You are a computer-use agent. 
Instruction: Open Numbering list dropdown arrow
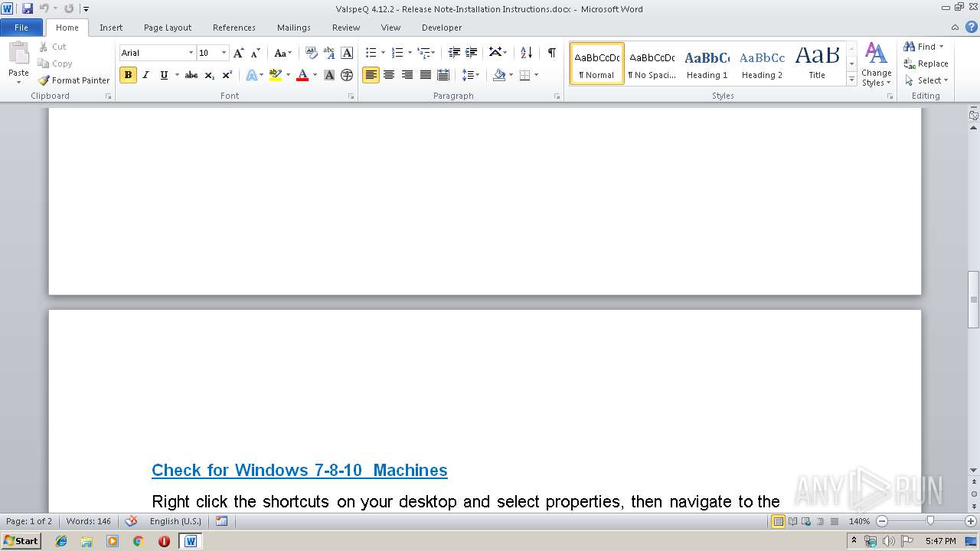[x=410, y=53]
